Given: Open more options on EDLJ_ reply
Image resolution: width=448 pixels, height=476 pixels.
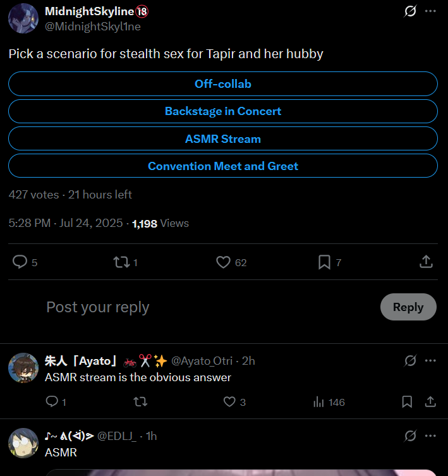Looking at the screenshot, I should (430, 436).
